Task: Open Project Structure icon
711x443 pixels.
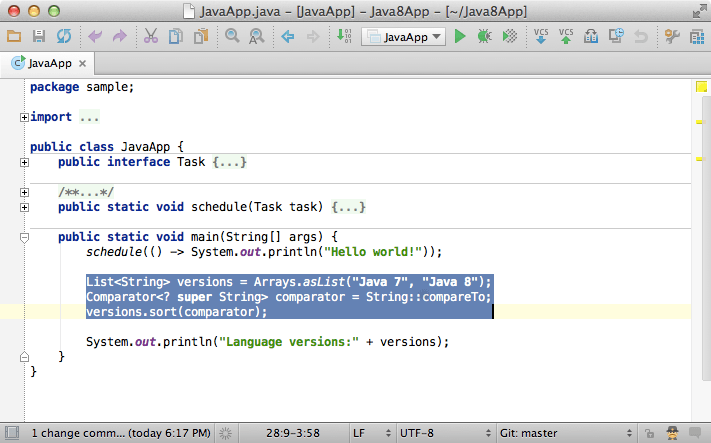Action: (697, 36)
